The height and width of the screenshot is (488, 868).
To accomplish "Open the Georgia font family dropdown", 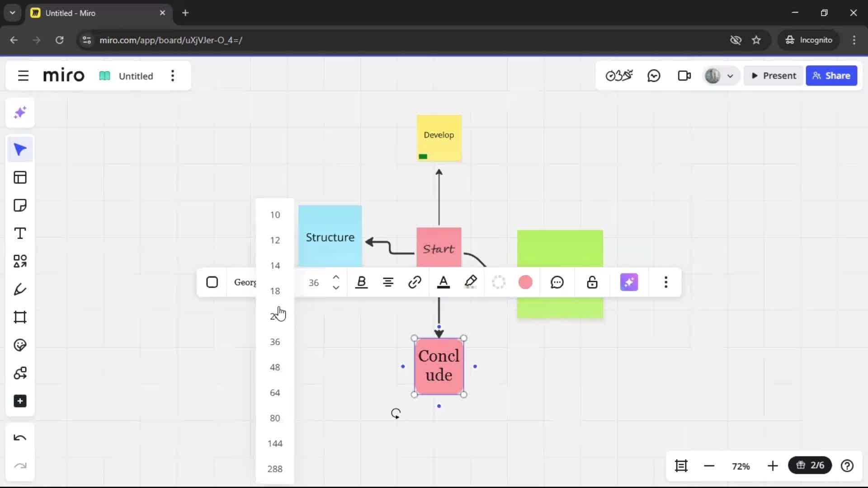I will click(245, 282).
